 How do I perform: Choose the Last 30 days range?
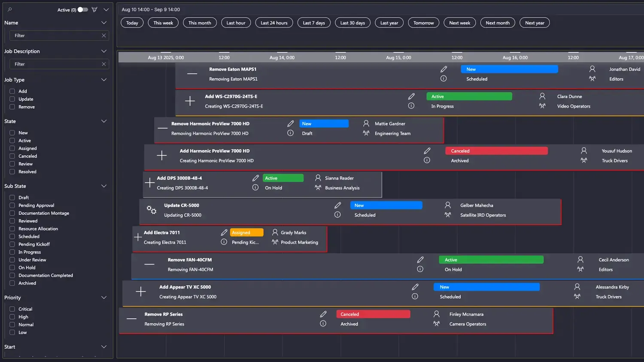pos(352,23)
